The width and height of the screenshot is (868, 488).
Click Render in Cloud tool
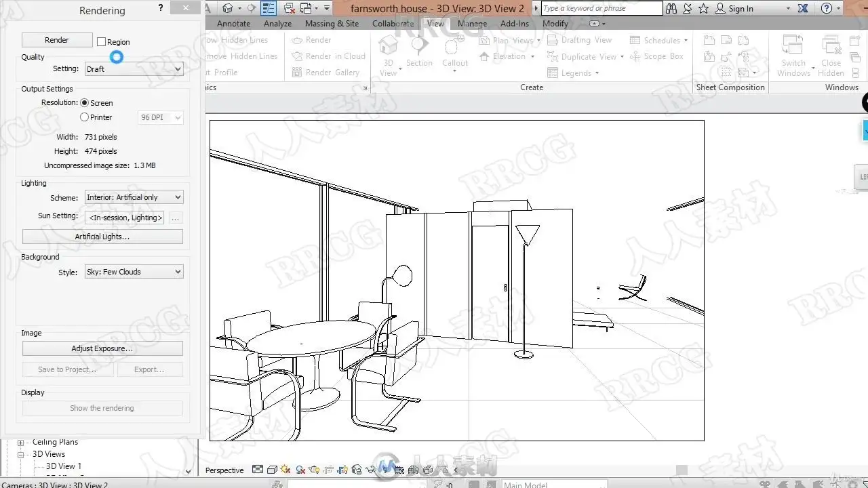[x=328, y=56]
